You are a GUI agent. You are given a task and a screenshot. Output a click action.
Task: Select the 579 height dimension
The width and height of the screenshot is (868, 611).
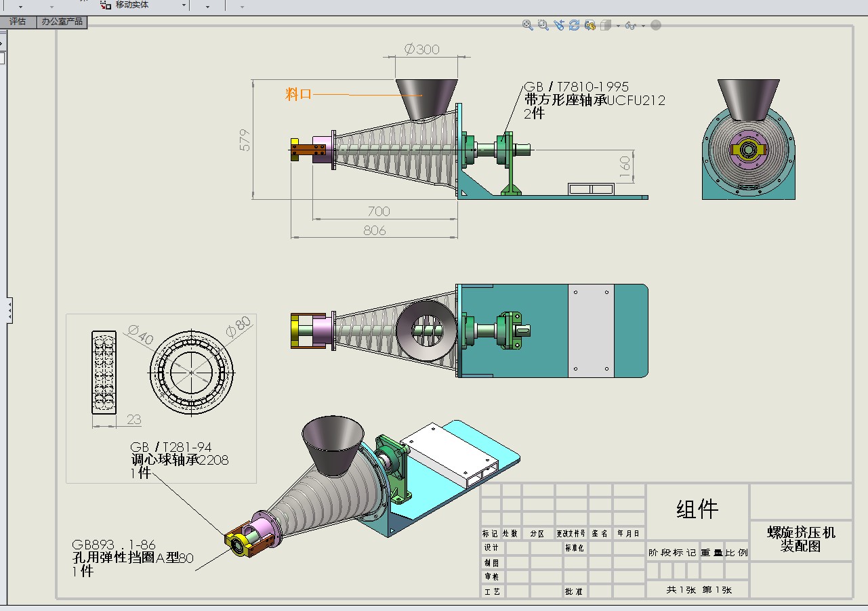coord(245,140)
